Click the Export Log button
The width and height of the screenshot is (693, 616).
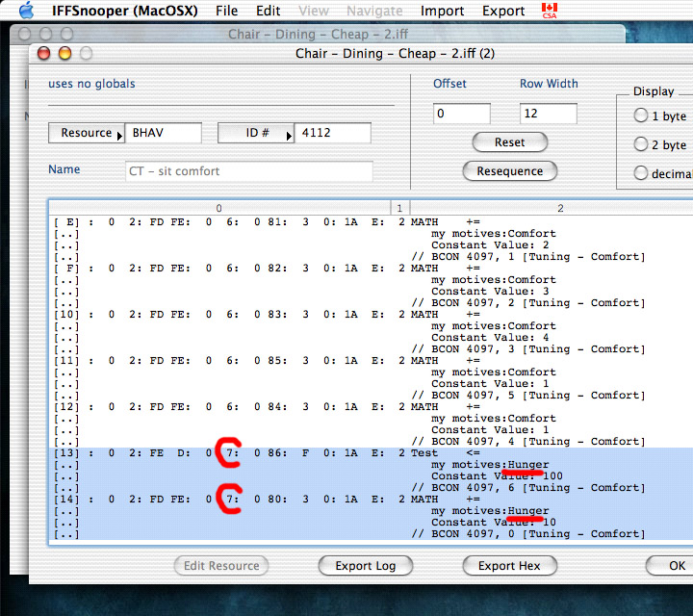point(365,566)
